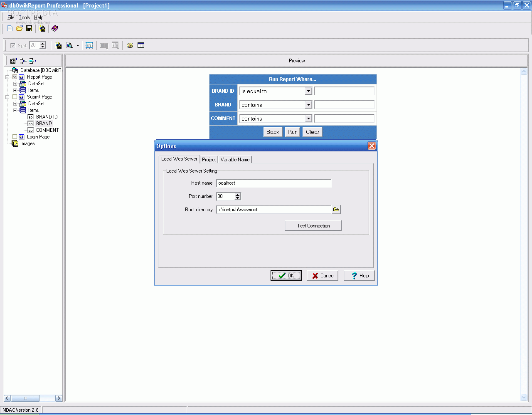Enable the Login Page checkbox
Screen dimensions: 532x415
pos(15,137)
